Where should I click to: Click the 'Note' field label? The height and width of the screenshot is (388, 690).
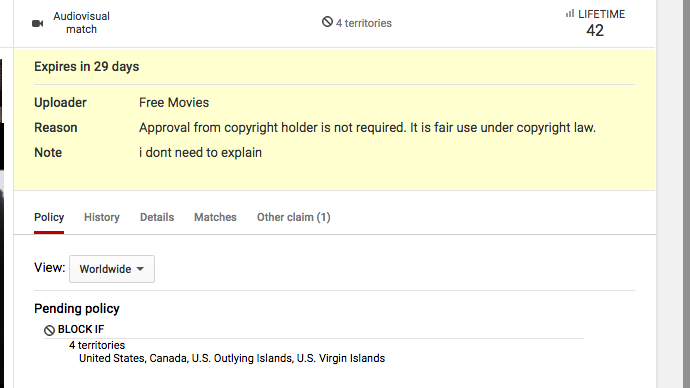click(x=48, y=153)
